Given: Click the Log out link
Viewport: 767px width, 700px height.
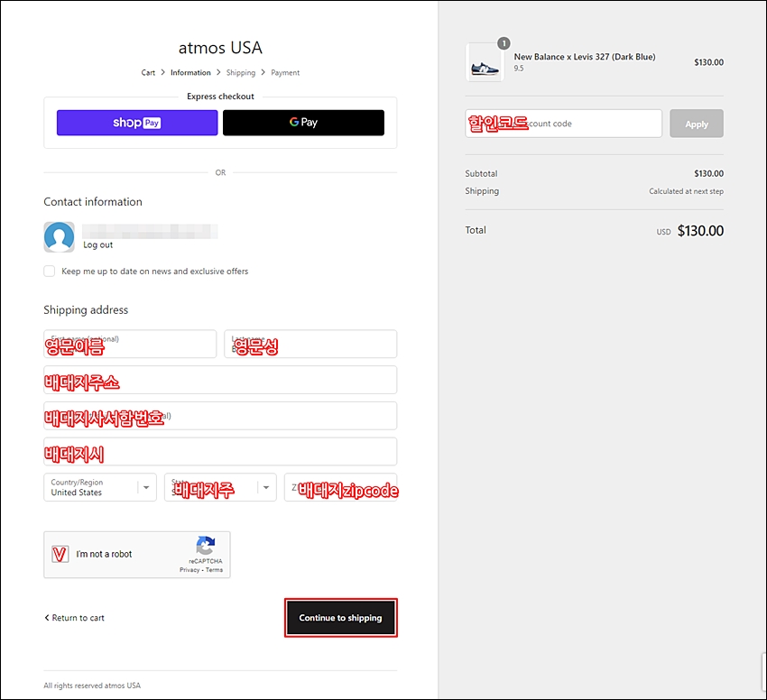Looking at the screenshot, I should click(x=97, y=244).
